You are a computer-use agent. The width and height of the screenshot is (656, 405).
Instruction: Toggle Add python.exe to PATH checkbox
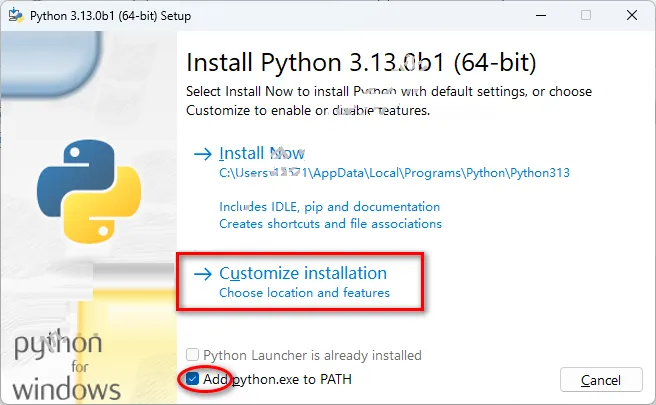[x=192, y=379]
